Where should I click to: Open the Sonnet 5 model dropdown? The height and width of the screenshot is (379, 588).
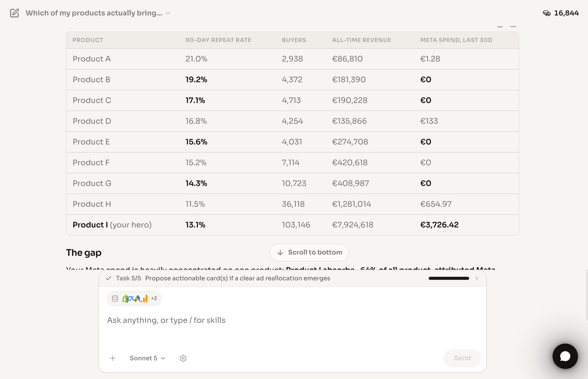[147, 358]
